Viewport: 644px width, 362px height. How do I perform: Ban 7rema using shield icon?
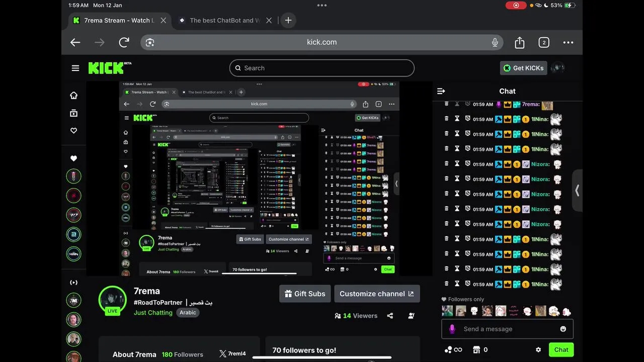468,104
